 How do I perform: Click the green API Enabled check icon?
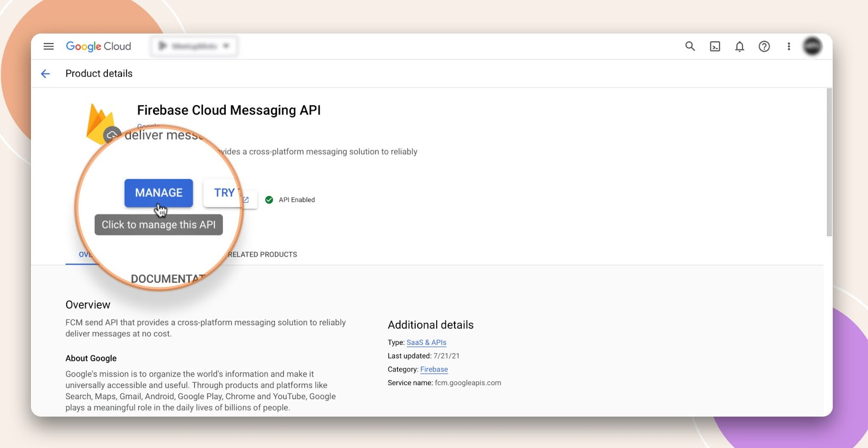pos(269,200)
